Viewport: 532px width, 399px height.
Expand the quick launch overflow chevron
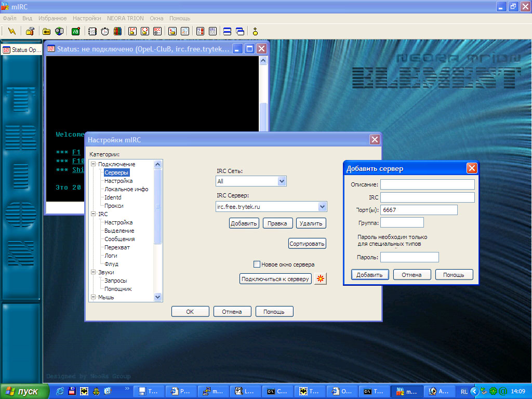coord(127,389)
